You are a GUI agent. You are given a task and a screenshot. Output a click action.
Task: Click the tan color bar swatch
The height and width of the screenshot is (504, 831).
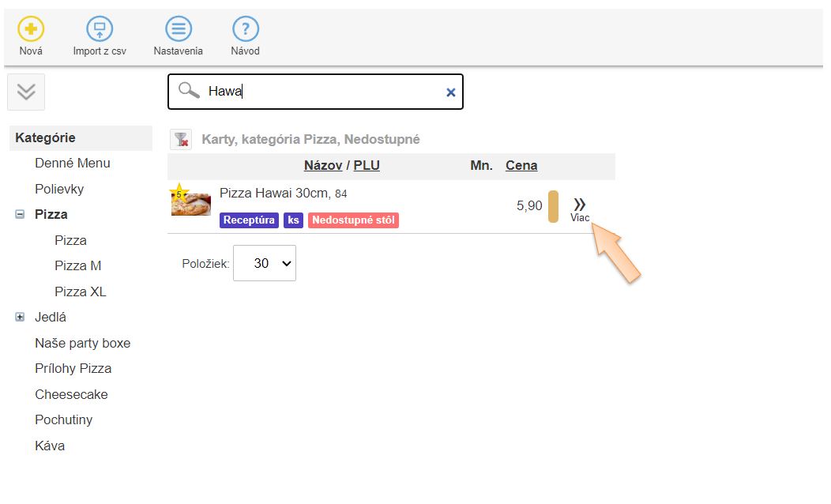(x=553, y=206)
